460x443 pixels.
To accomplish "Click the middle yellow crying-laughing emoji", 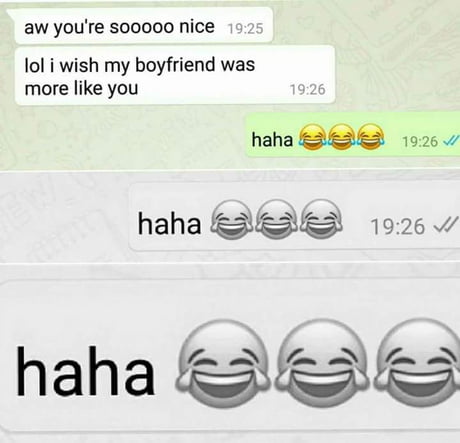I will 342,137.
